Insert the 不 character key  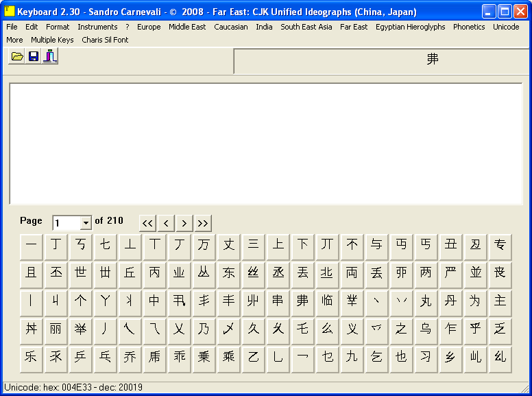coord(352,247)
